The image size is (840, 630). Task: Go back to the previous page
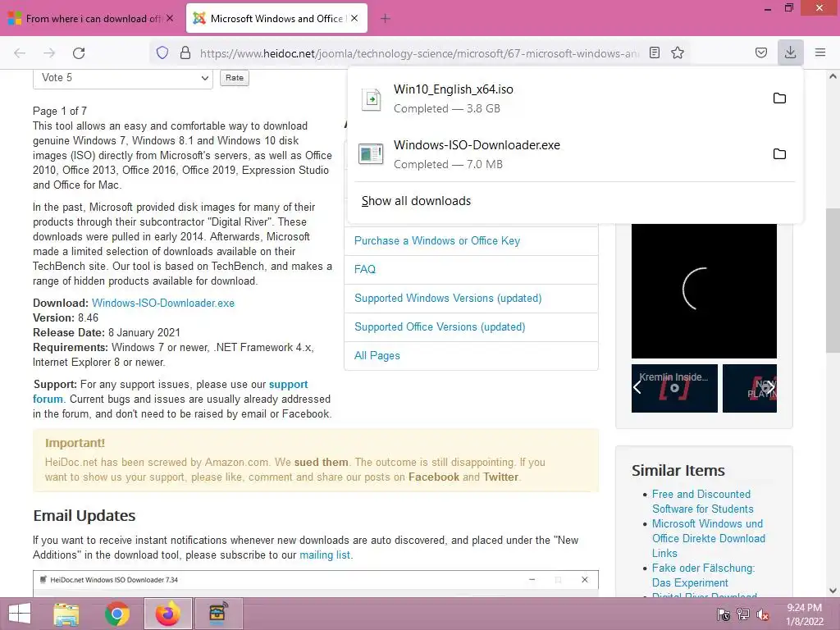20,52
